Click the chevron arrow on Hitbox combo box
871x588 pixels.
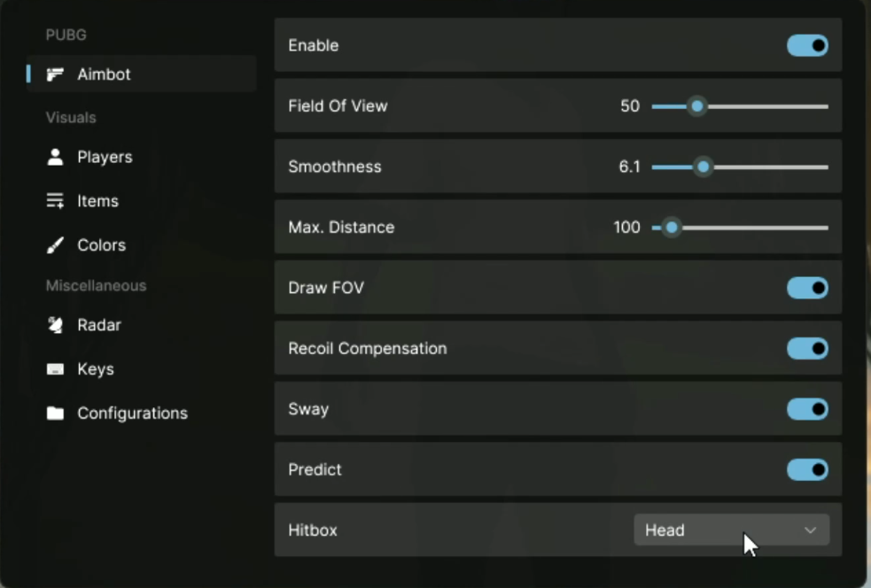810,530
